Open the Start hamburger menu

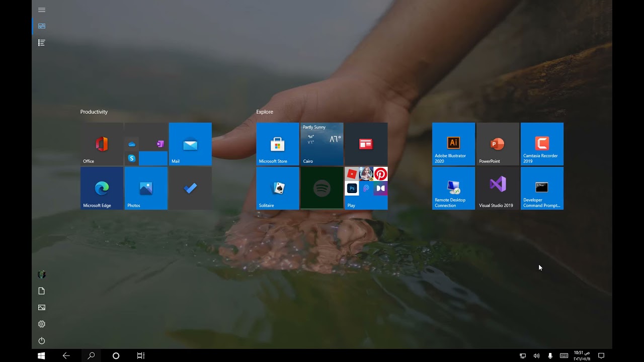[x=42, y=10]
